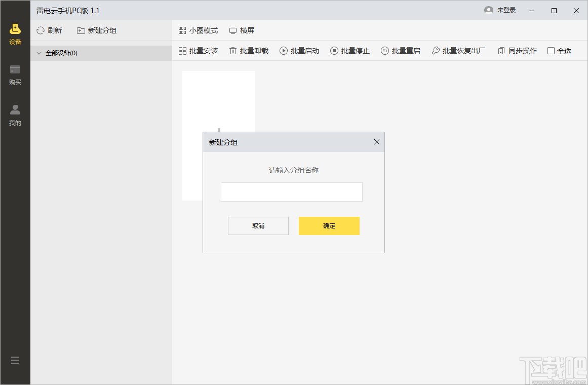Click the 批量重启 batch restart control
588x385 pixels.
(x=401, y=51)
